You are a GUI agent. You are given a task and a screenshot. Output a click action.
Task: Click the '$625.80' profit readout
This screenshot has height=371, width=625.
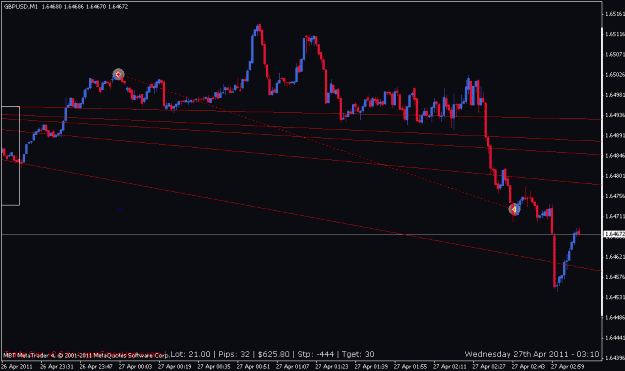273,354
